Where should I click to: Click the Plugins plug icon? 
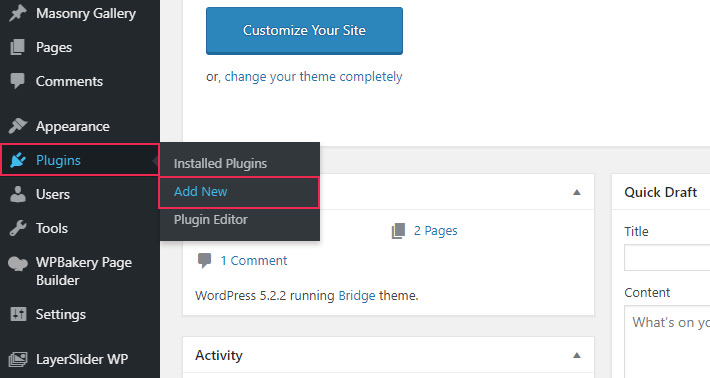pyautogui.click(x=18, y=160)
